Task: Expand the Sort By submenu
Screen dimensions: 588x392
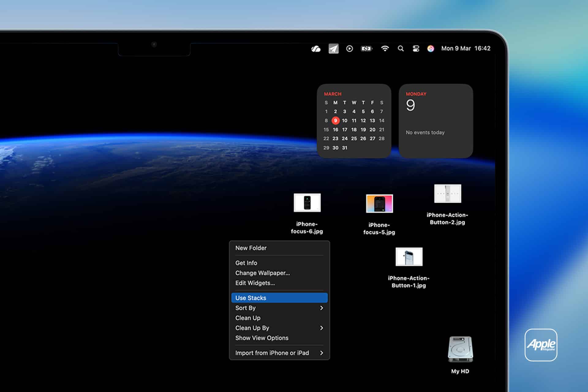Action: click(280, 308)
